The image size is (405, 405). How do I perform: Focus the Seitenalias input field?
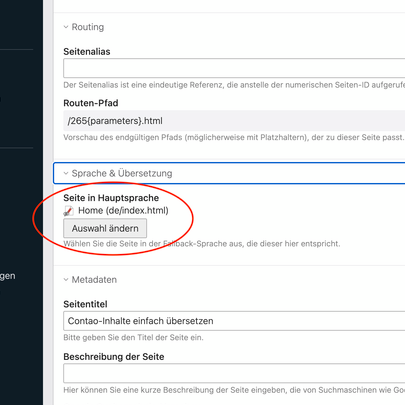[x=234, y=68]
